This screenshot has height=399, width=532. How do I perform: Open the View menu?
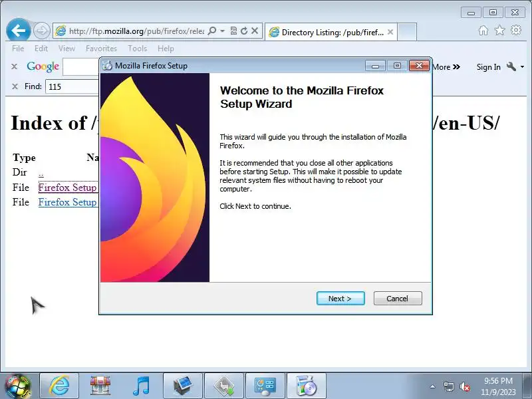[x=66, y=49]
